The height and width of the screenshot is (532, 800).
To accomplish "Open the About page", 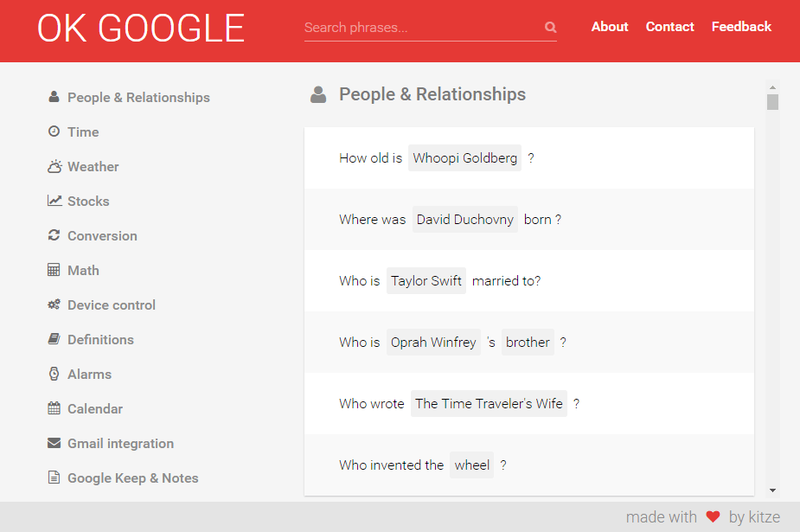I will [x=610, y=27].
